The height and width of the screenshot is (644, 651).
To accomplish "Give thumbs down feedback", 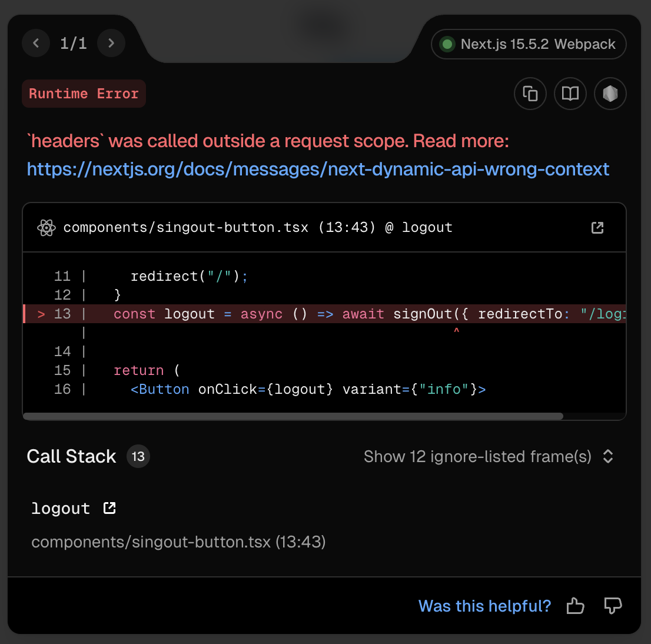I will click(613, 606).
